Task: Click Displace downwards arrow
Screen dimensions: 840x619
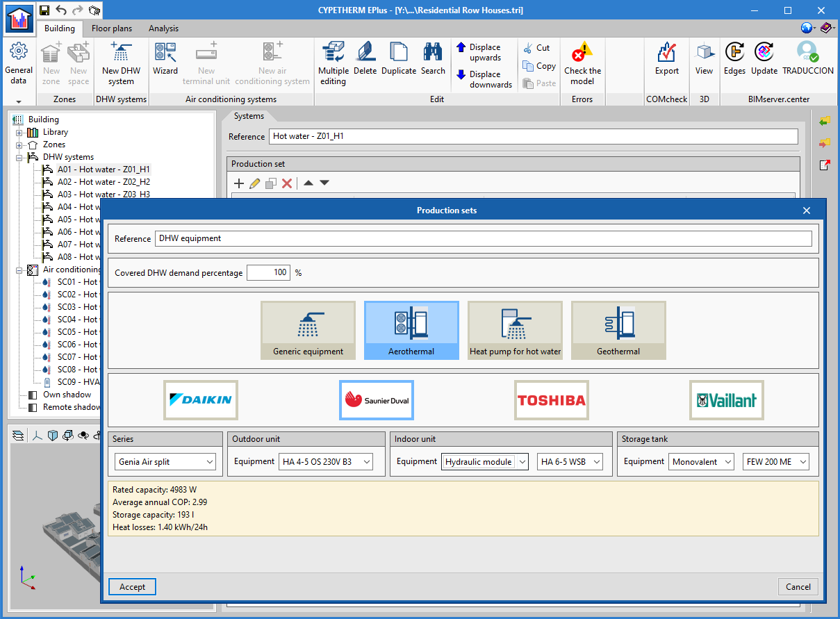Action: click(x=484, y=79)
